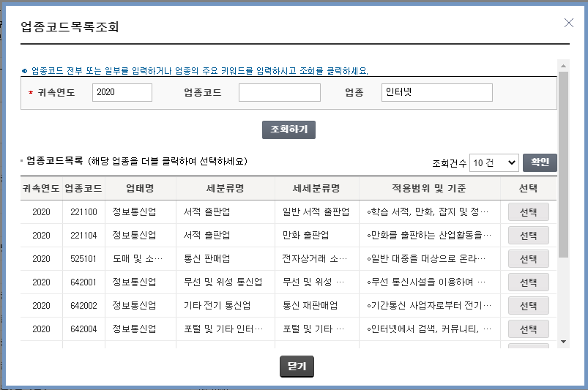
Task: Close the 업종코드목록조회 dialog with X
Action: pyautogui.click(x=568, y=23)
